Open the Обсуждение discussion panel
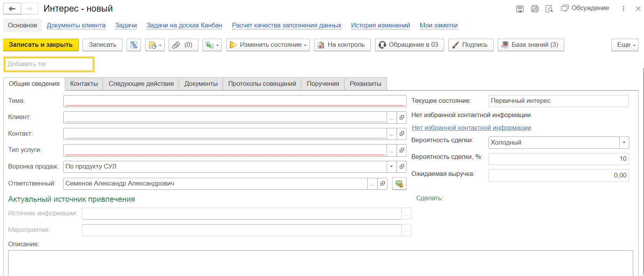 point(585,8)
